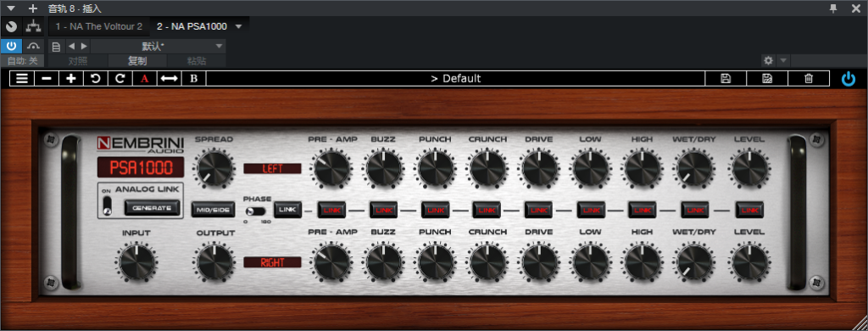Expand the window menu triangle at top left
868x331 pixels.
tap(10, 8)
